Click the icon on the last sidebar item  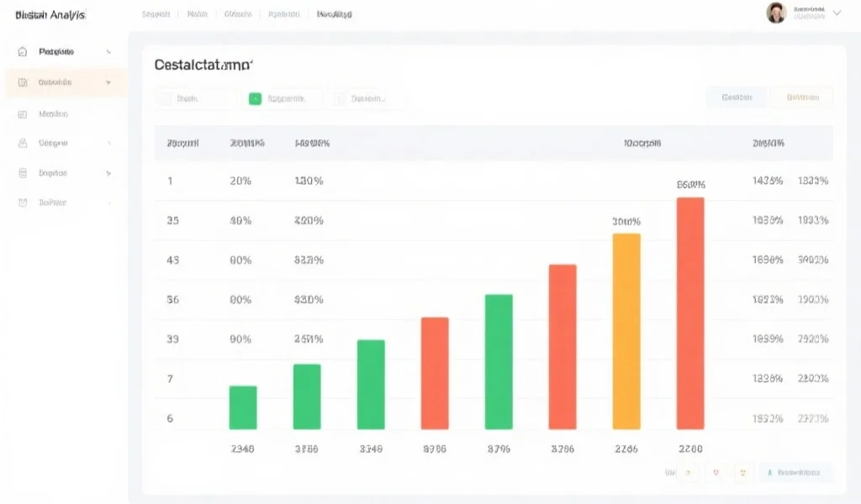tap(23, 202)
